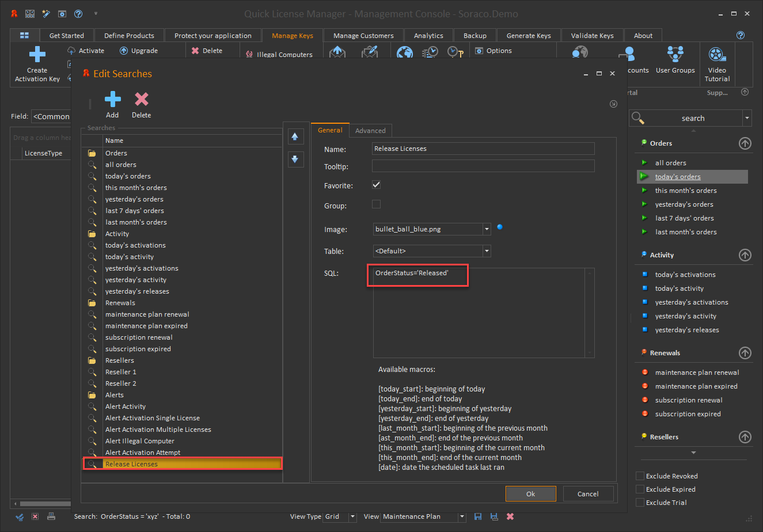Open the Generate Keys ribbon tab
This screenshot has height=532, width=763.
tap(529, 36)
